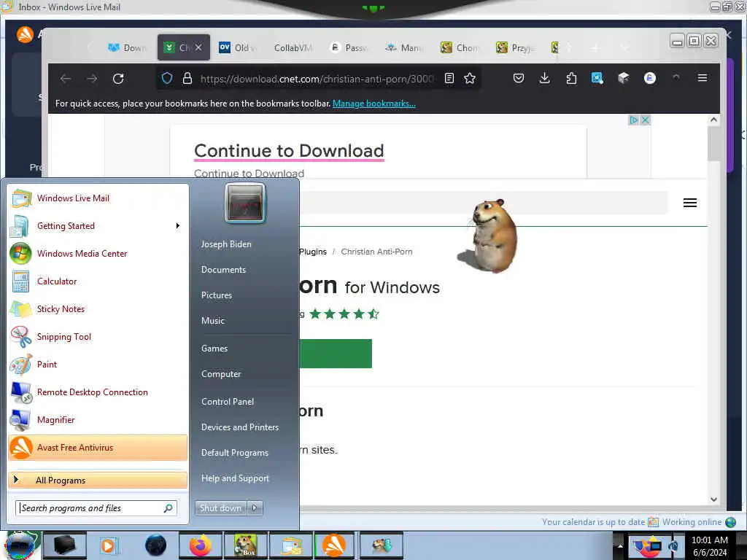The height and width of the screenshot is (560, 747).
Task: Switch to the Pass tab
Action: 348,47
